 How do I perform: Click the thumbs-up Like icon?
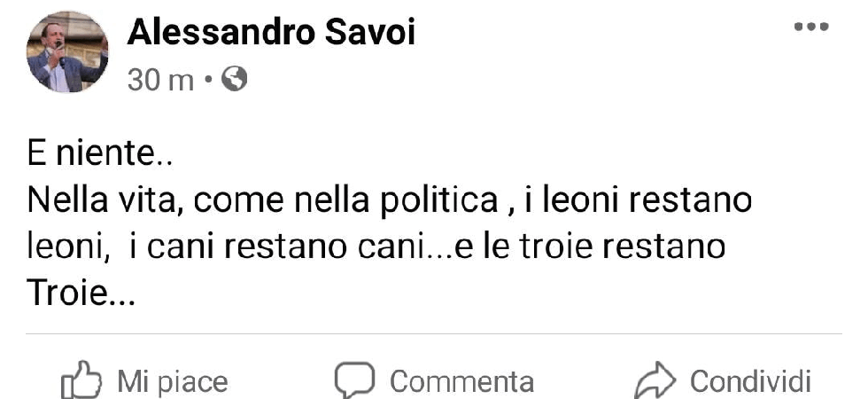[79, 381]
